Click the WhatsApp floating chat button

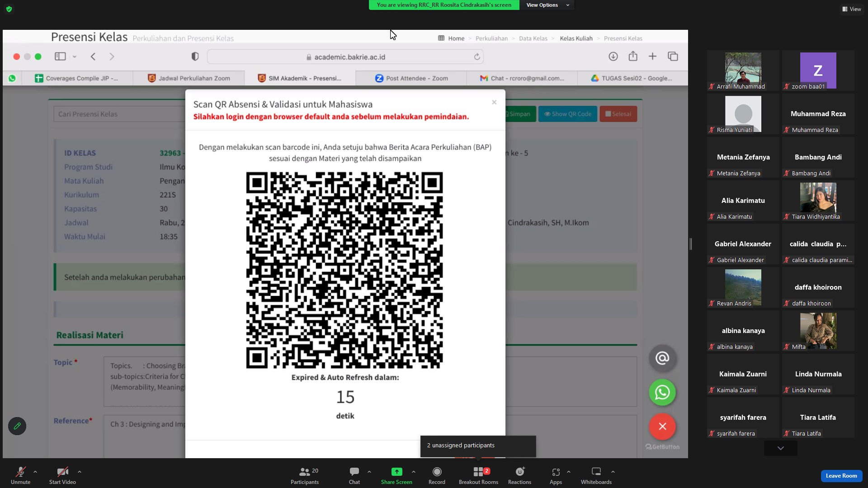662,392
